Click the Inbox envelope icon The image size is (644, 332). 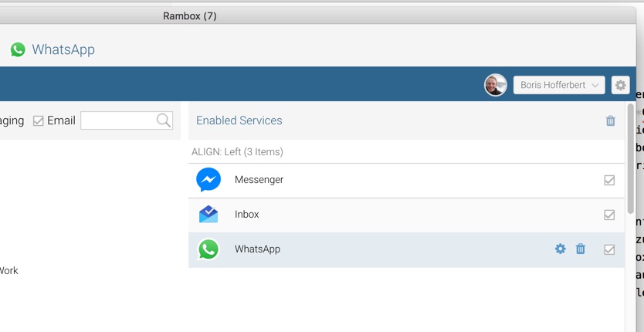pos(208,215)
